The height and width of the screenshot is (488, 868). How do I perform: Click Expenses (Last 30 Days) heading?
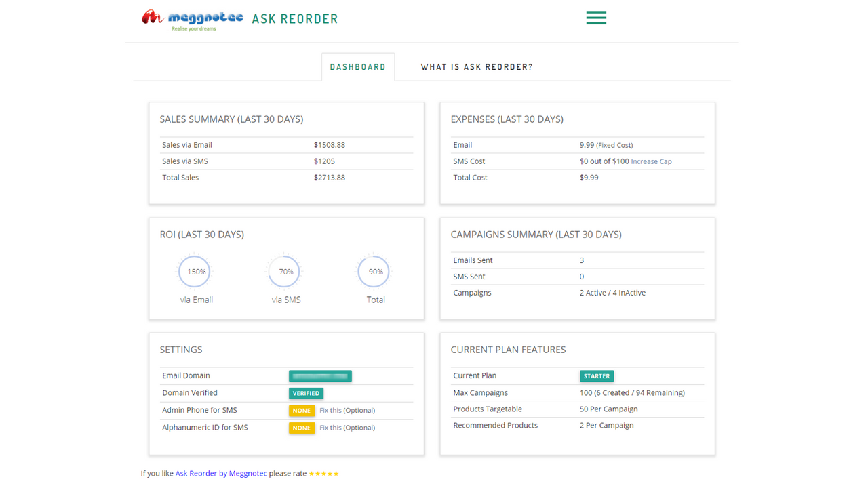507,119
